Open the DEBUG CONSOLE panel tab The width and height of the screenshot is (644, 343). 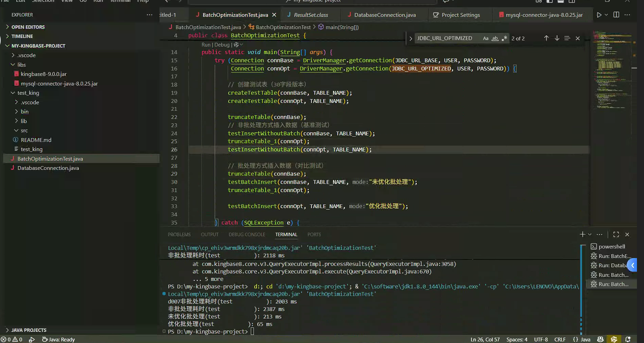247,234
